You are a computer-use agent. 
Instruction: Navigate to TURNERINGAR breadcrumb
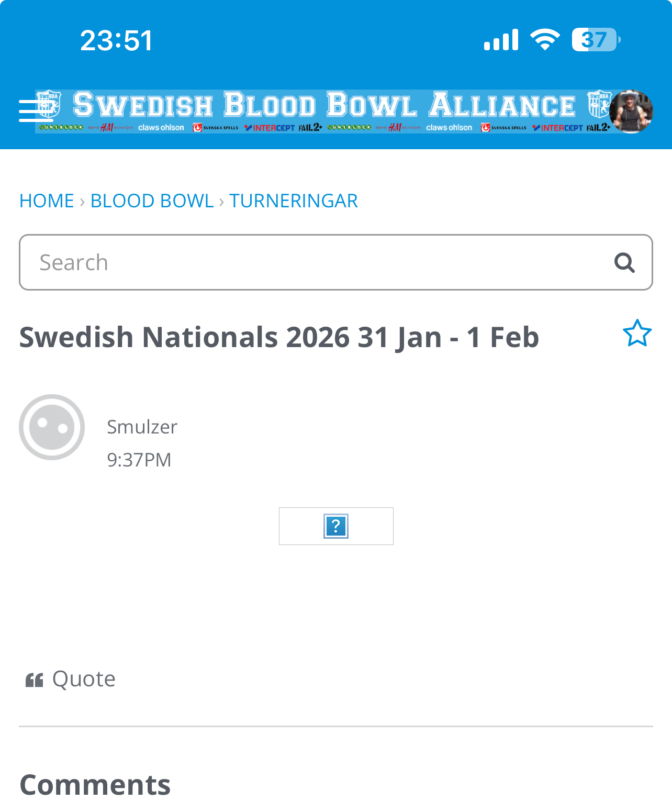click(294, 201)
